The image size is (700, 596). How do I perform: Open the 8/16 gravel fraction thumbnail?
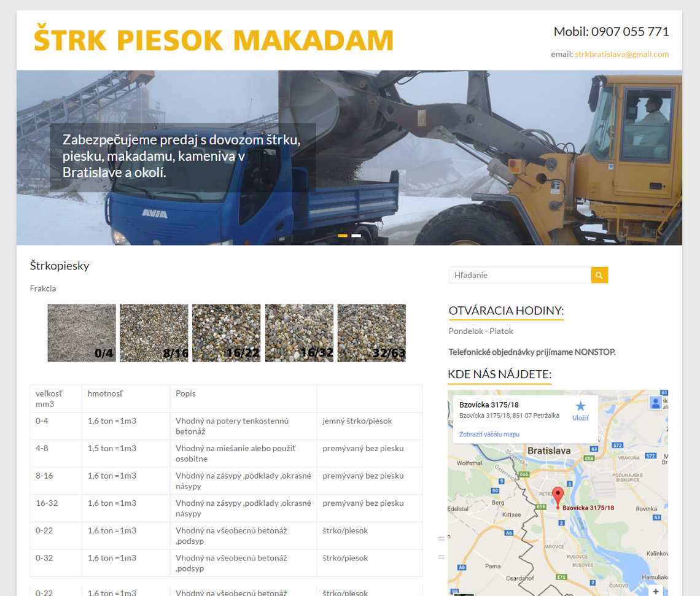coord(154,333)
